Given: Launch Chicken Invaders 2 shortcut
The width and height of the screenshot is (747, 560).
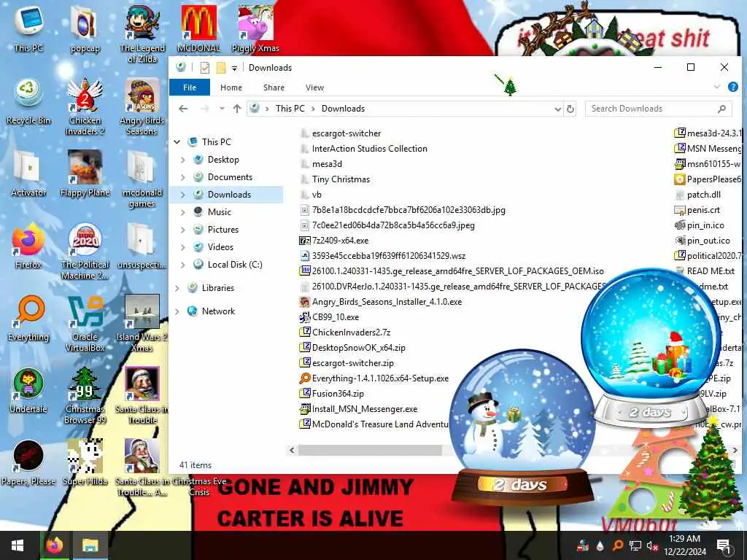Looking at the screenshot, I should 85,106.
